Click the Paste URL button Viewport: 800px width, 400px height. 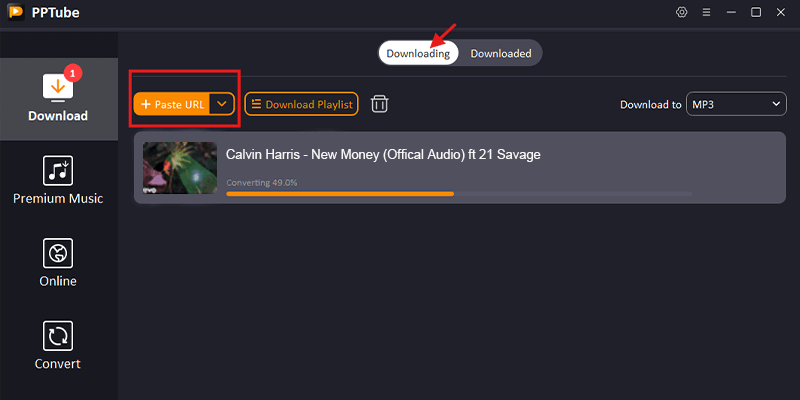(172, 104)
